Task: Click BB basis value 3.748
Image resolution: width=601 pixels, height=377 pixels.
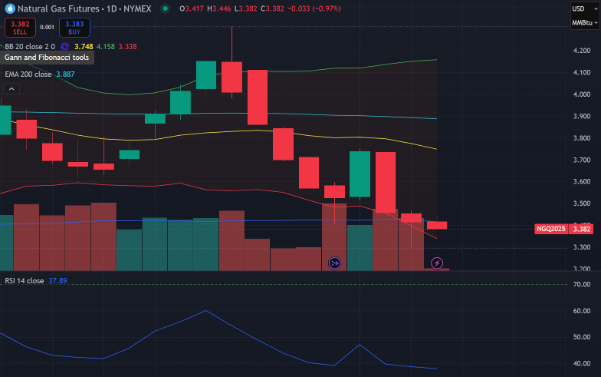Action: 84,46
